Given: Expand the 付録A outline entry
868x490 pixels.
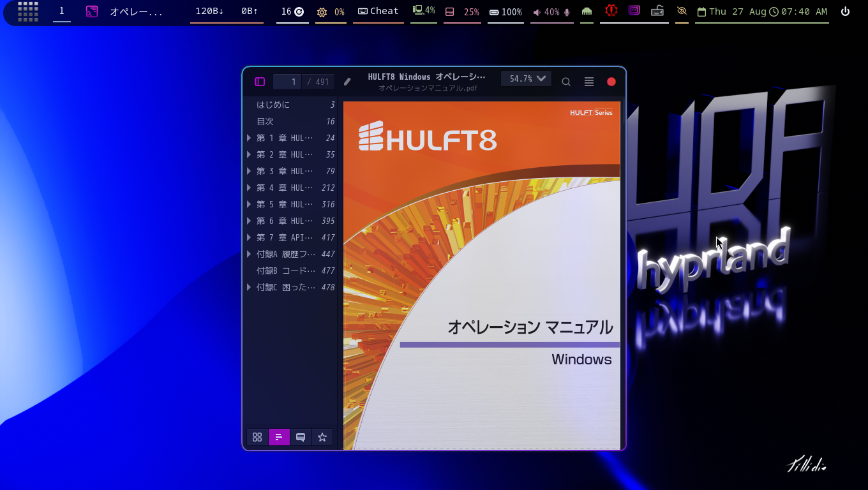Looking at the screenshot, I should (249, 254).
